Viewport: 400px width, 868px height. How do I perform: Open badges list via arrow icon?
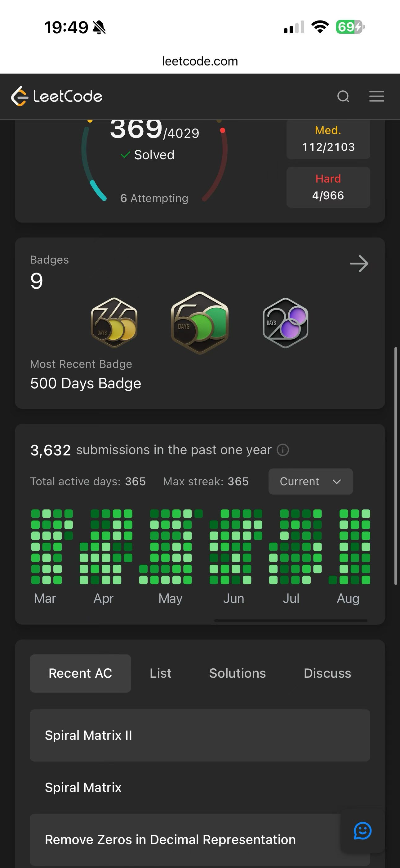(359, 264)
